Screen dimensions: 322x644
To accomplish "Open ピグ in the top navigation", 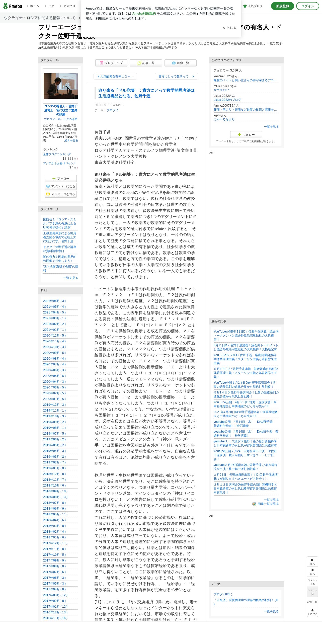I will tap(49, 6).
